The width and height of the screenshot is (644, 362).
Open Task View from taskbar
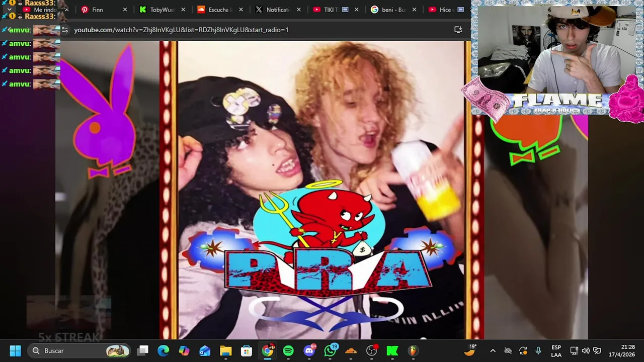coord(143,351)
